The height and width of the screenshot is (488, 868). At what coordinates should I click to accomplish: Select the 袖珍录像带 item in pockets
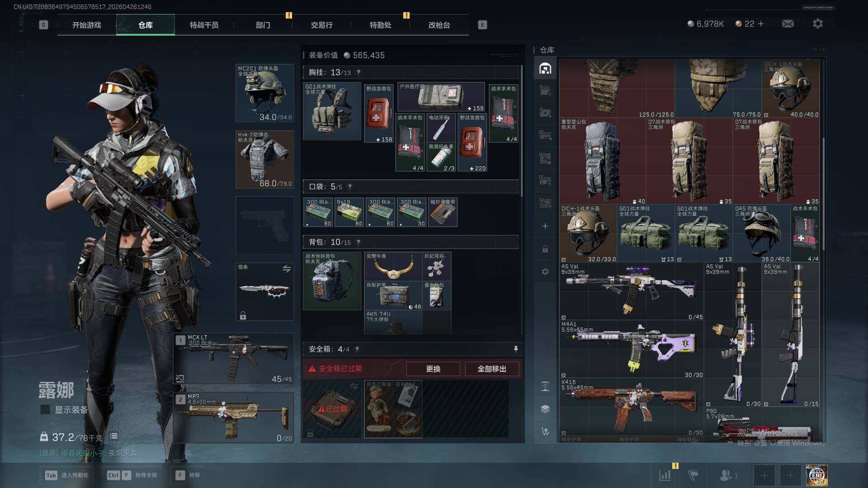click(x=443, y=212)
